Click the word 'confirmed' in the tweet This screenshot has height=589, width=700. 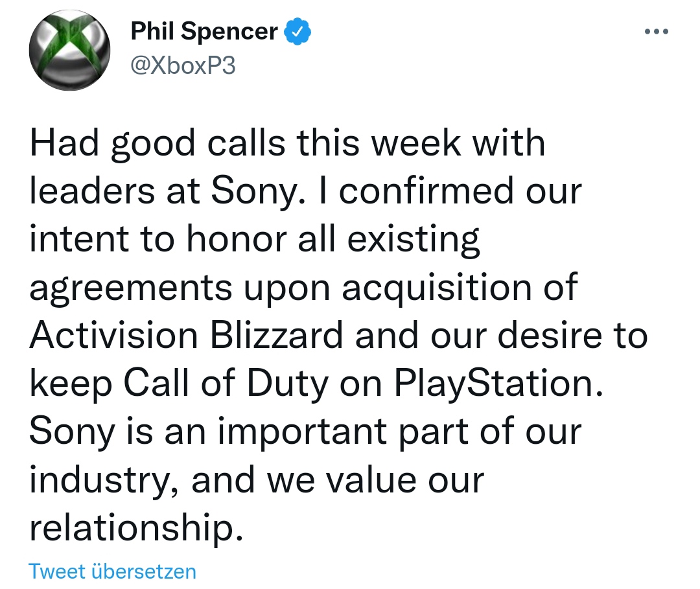point(436,191)
